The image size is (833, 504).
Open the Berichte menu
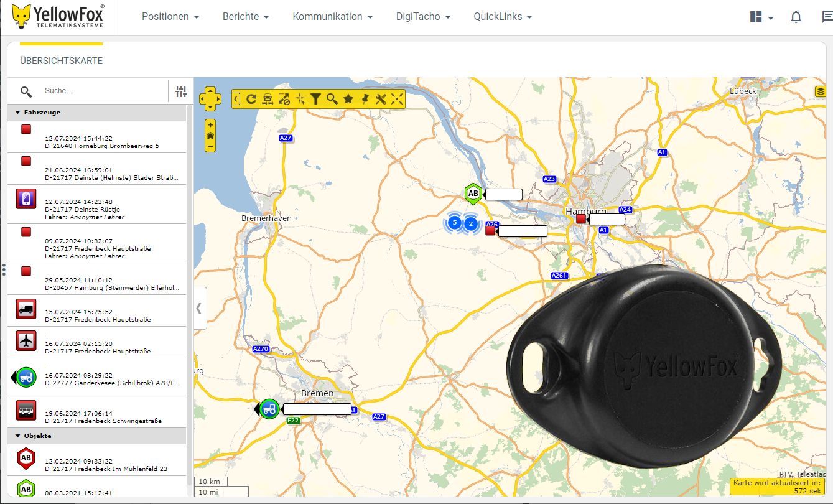(246, 17)
